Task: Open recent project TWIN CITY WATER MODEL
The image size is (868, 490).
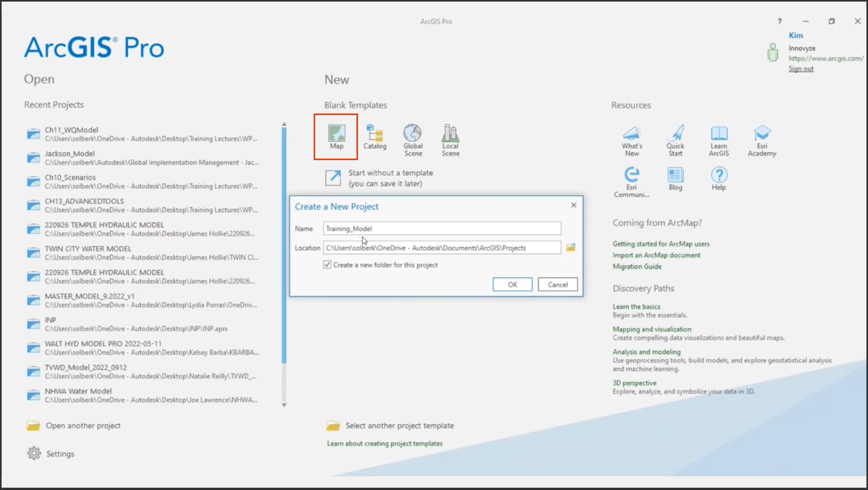Action: click(142, 253)
